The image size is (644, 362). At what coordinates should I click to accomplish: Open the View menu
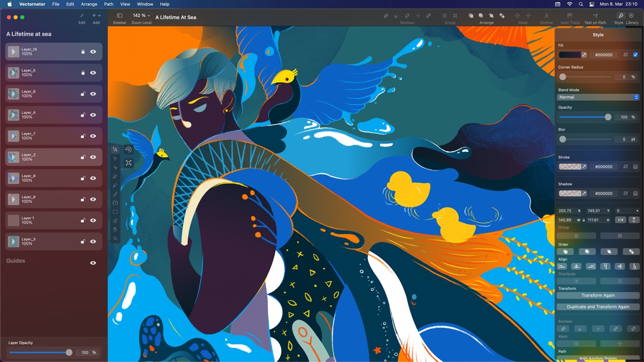[x=125, y=4]
